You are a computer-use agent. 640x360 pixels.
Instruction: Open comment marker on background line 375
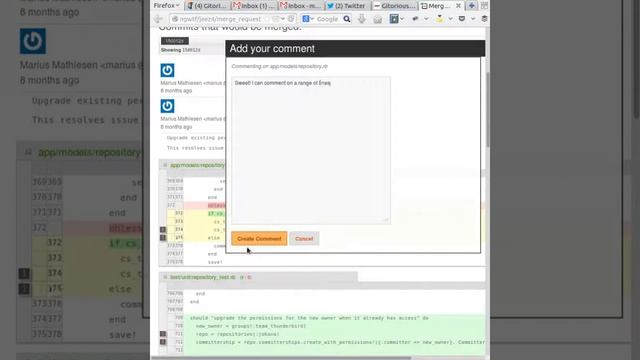coord(24,289)
